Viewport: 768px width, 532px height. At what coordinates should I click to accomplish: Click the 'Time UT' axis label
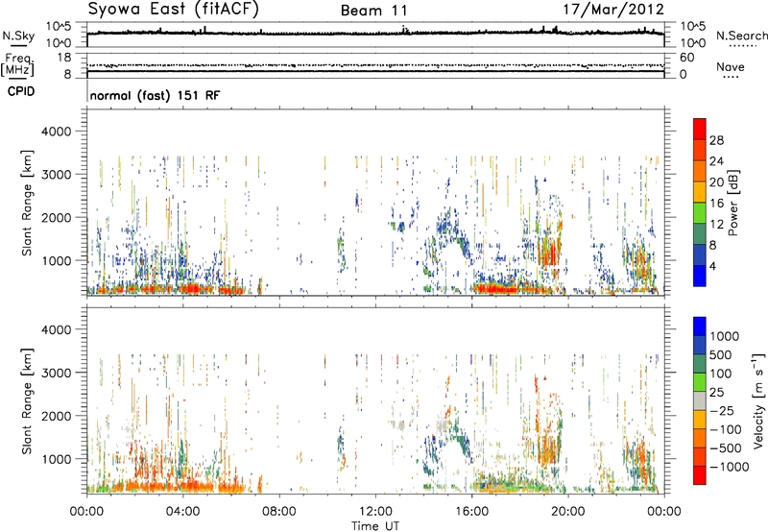coord(375,526)
